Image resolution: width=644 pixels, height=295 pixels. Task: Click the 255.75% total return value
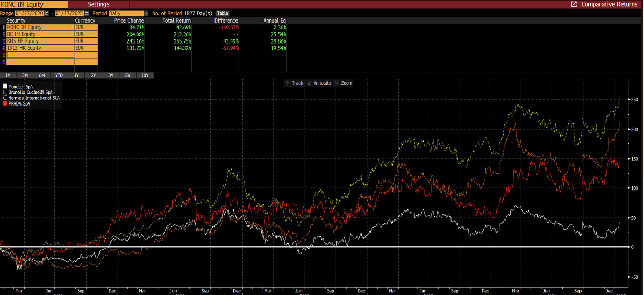point(182,41)
